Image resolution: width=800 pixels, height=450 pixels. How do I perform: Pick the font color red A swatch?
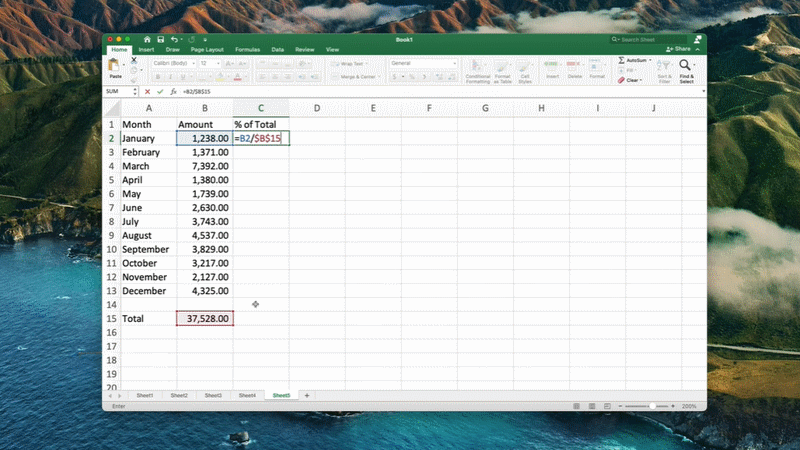237,77
